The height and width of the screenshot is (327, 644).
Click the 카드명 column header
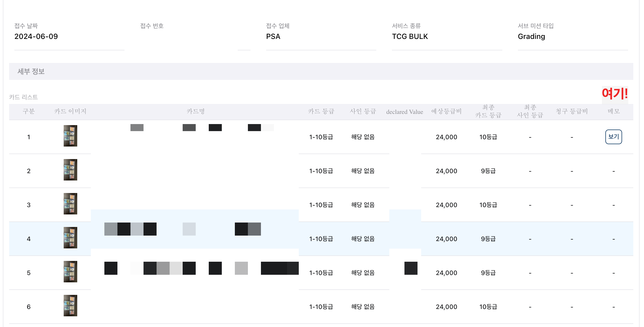click(195, 112)
